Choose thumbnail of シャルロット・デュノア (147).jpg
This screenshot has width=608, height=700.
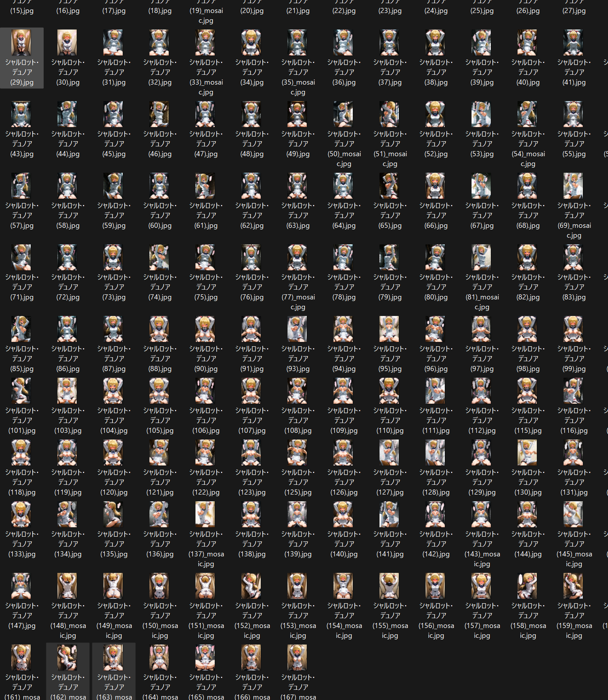pos(21,586)
